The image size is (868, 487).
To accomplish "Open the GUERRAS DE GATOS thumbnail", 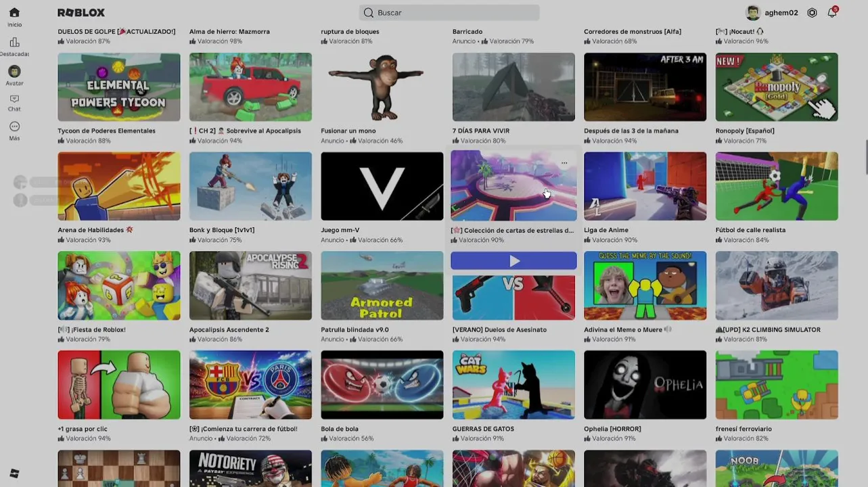I will point(513,385).
